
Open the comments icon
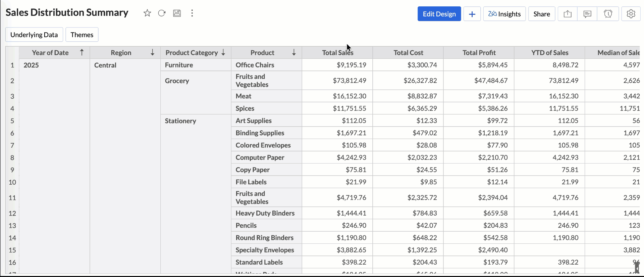click(x=587, y=14)
